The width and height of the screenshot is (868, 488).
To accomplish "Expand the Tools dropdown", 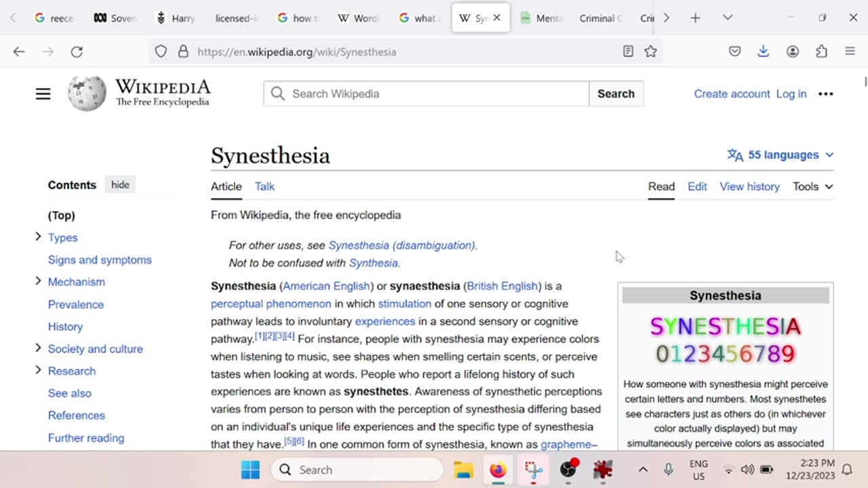I will coord(813,186).
